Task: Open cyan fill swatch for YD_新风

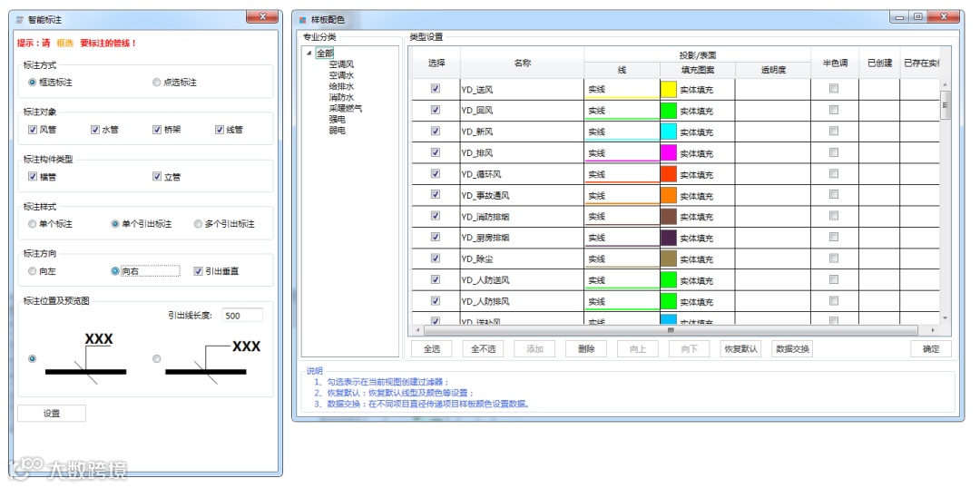Action: (669, 132)
